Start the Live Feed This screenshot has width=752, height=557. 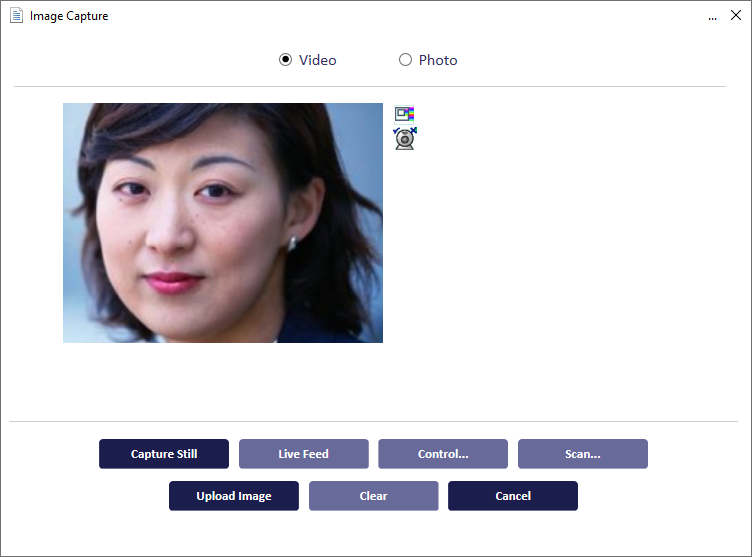point(303,454)
